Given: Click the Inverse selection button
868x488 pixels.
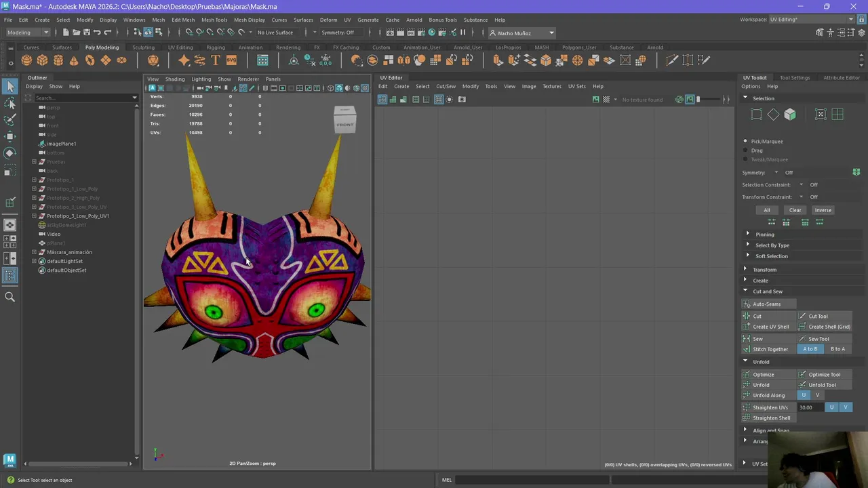Looking at the screenshot, I should click(823, 210).
